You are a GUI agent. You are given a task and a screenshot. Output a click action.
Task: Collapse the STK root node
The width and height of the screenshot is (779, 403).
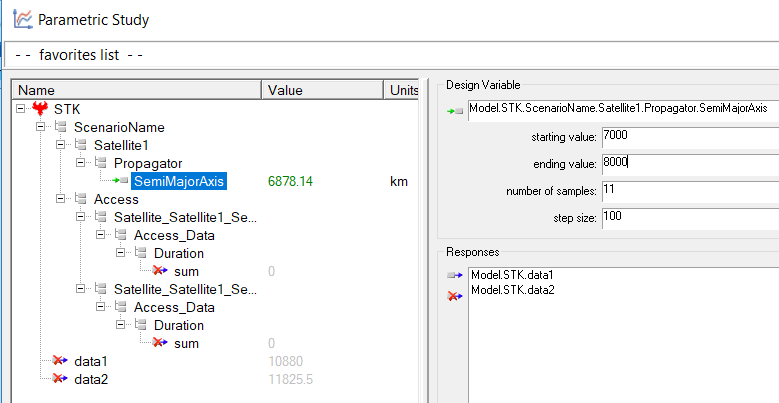20,108
